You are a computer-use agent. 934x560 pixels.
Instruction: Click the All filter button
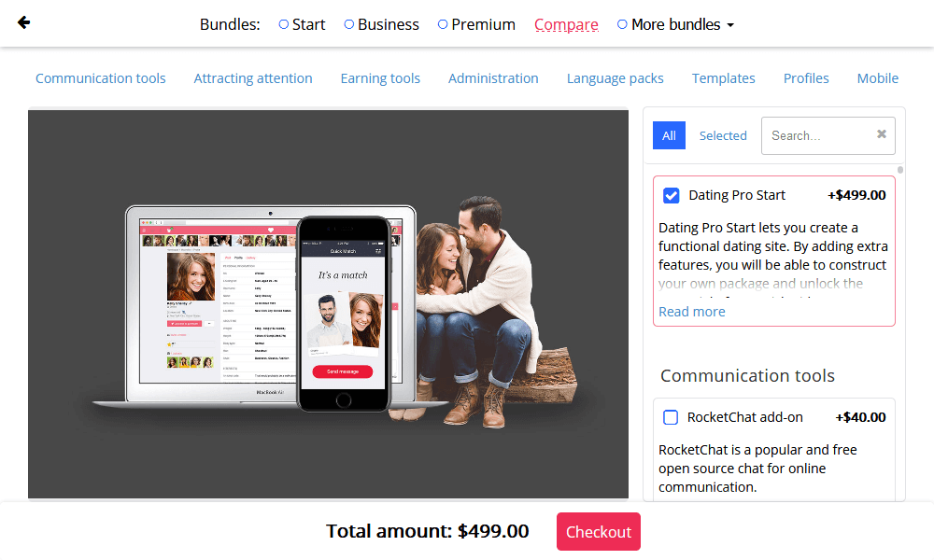[669, 135]
